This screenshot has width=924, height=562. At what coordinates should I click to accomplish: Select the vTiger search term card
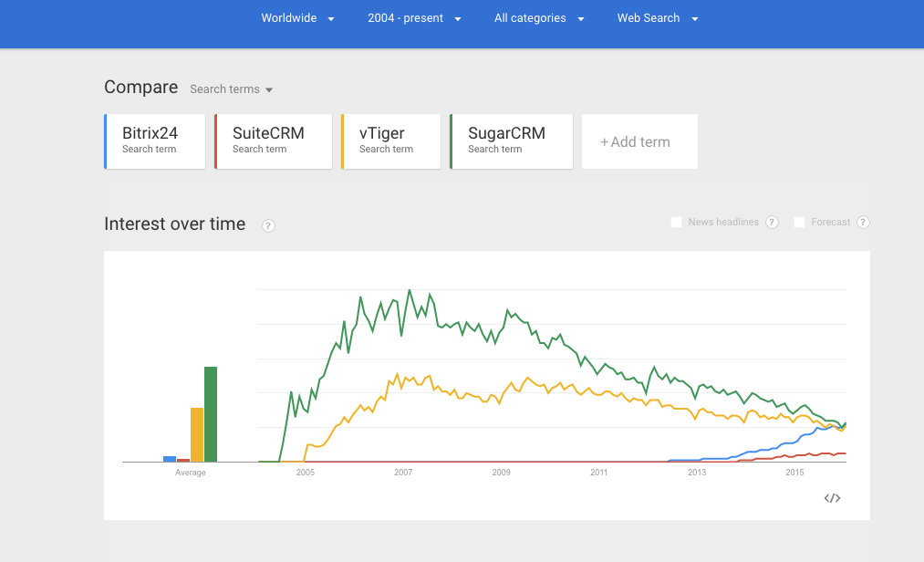coord(390,141)
